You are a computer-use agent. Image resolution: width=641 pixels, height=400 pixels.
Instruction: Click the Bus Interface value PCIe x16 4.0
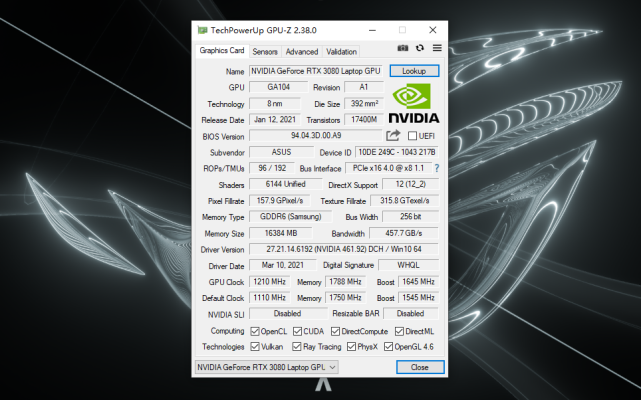coord(389,168)
